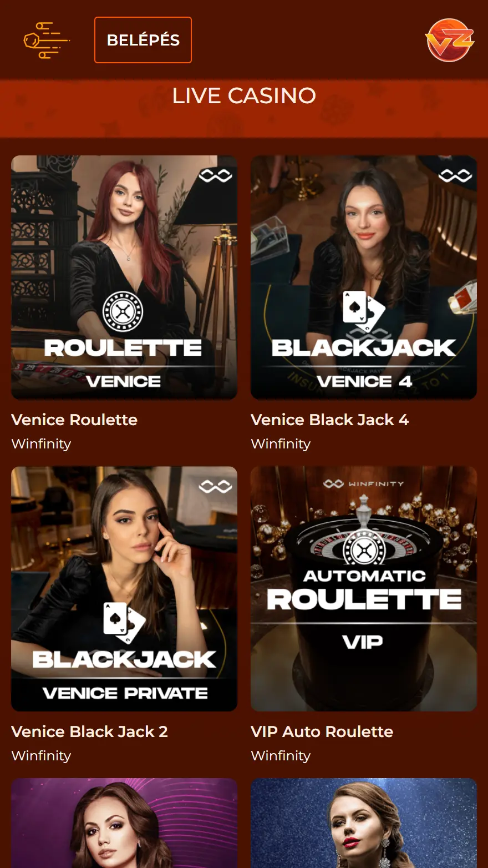
Task: Select the LIVE CASINO section header
Action: point(244,96)
